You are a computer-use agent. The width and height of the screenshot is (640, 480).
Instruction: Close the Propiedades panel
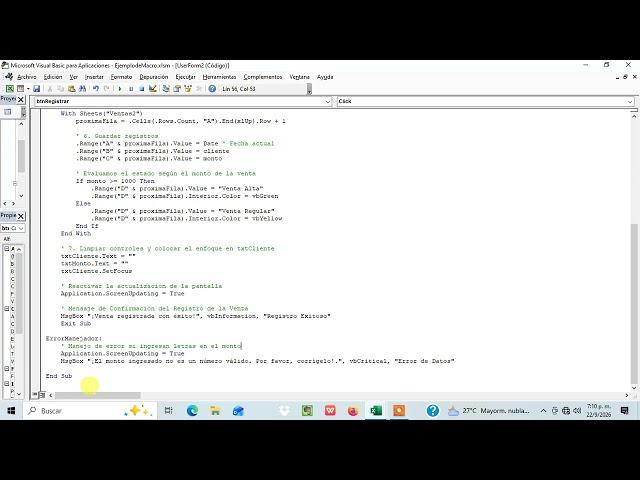(x=21, y=216)
